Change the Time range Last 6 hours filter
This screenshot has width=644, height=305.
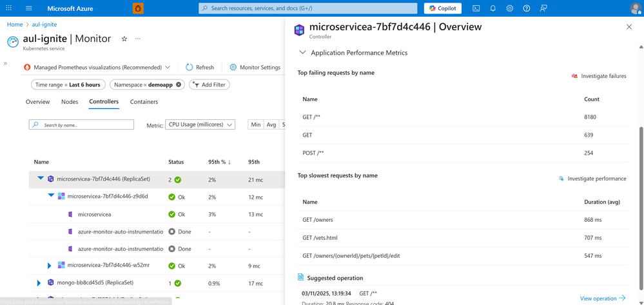[68, 84]
